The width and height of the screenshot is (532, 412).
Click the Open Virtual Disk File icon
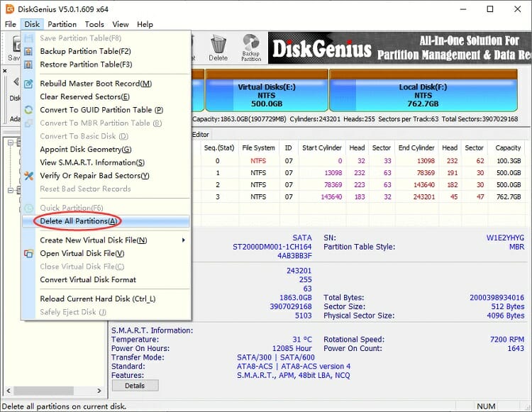click(28, 254)
